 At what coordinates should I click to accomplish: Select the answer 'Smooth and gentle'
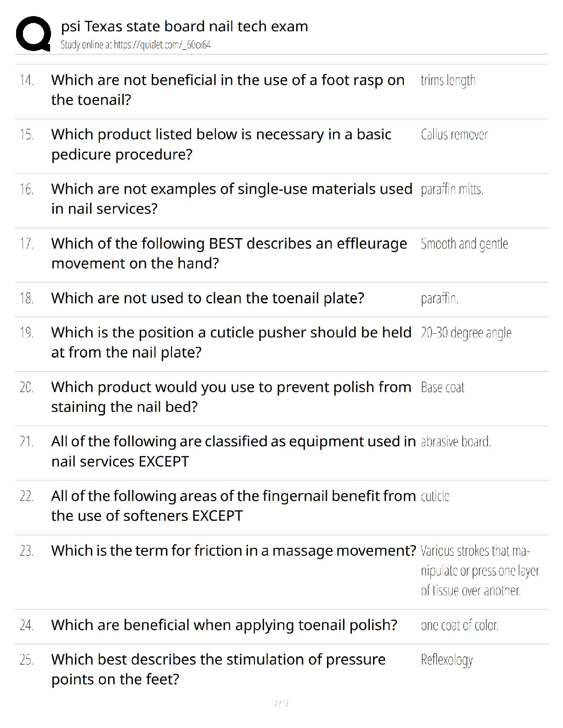point(464,244)
